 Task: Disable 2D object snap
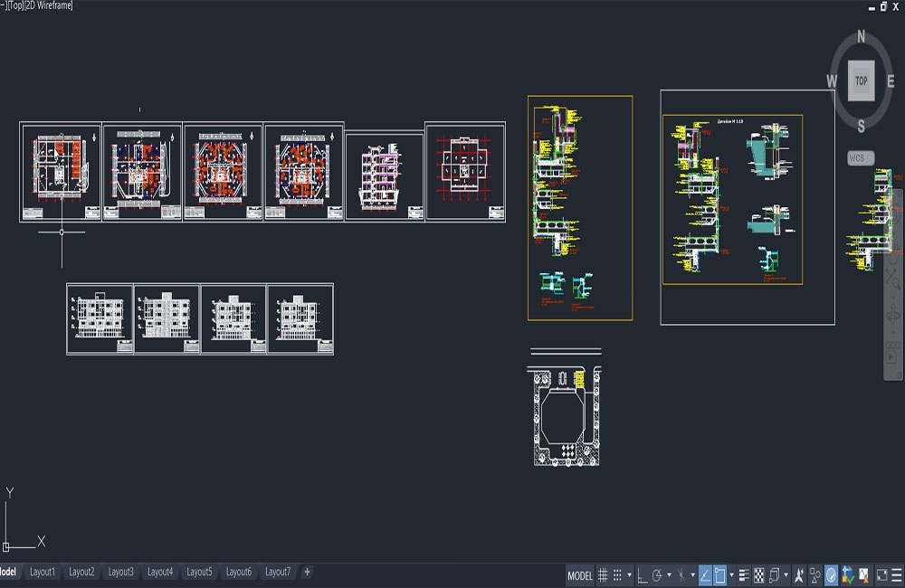[719, 575]
